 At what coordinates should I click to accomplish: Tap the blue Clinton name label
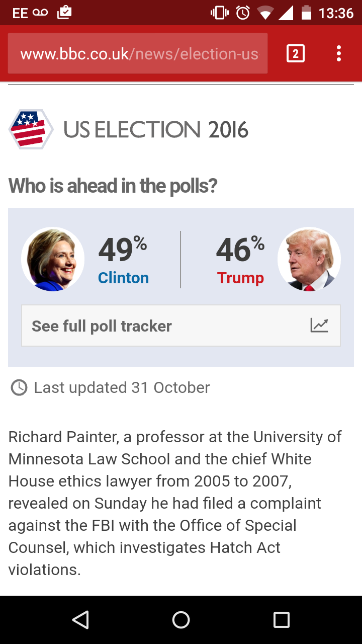pyautogui.click(x=123, y=278)
